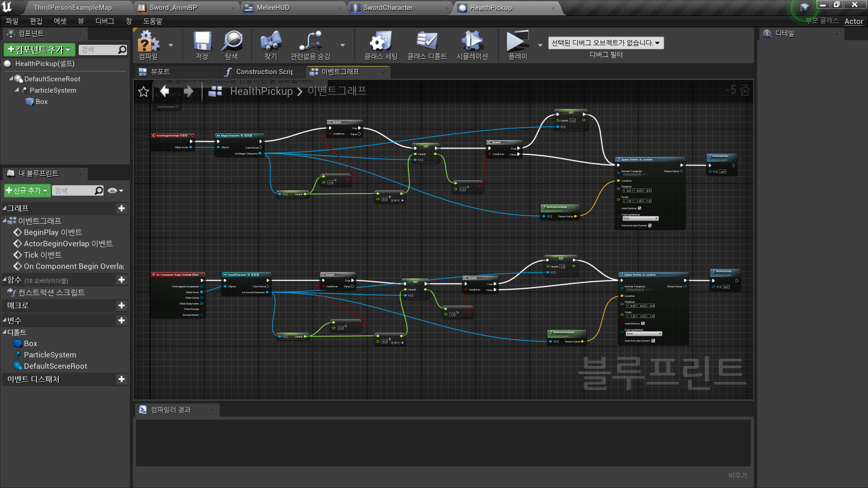Open the debug object filter dropdown
868x488 pixels.
pyautogui.click(x=606, y=43)
